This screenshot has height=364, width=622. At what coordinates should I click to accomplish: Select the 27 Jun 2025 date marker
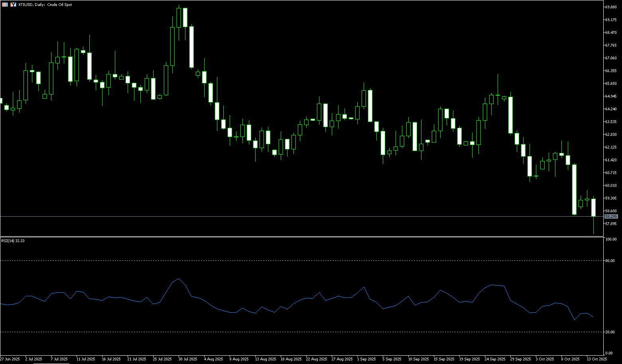(x=10, y=359)
